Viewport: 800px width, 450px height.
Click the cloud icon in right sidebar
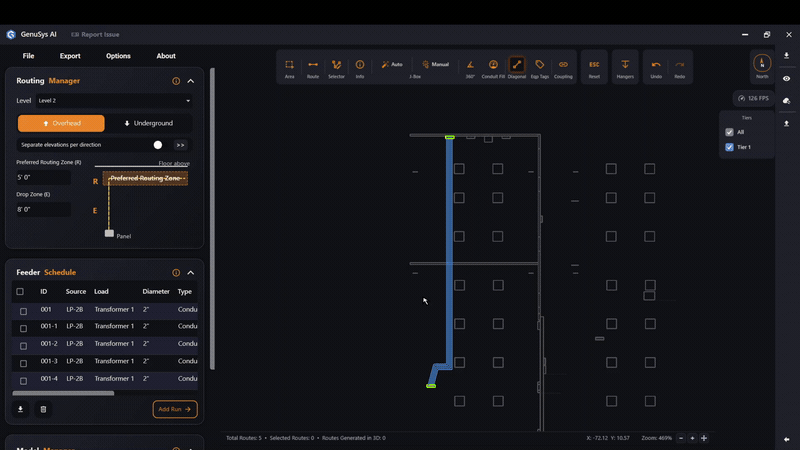(x=787, y=101)
